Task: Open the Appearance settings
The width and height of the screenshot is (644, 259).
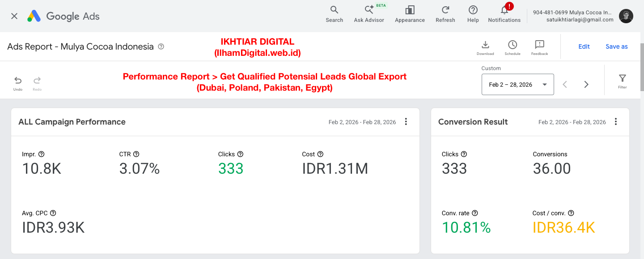Action: coord(410,14)
